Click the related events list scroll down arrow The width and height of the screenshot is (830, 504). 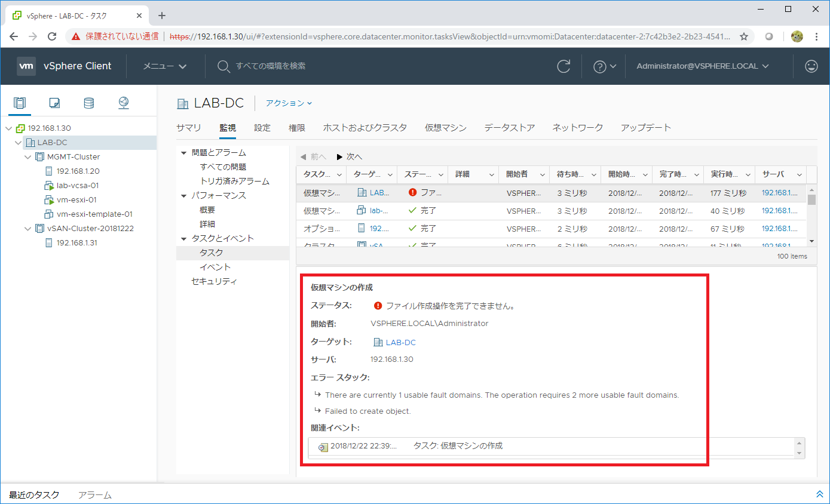coord(800,454)
